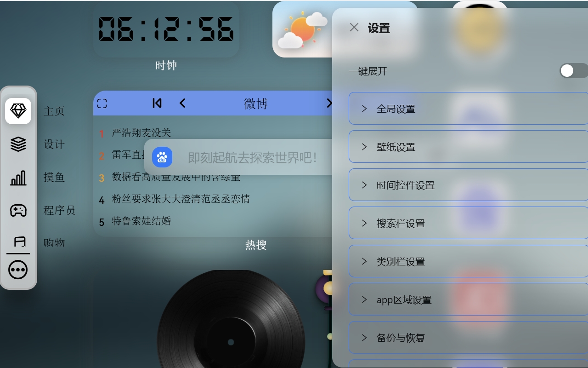Close the settings panel
Image resolution: width=588 pixels, height=368 pixels.
pyautogui.click(x=354, y=28)
